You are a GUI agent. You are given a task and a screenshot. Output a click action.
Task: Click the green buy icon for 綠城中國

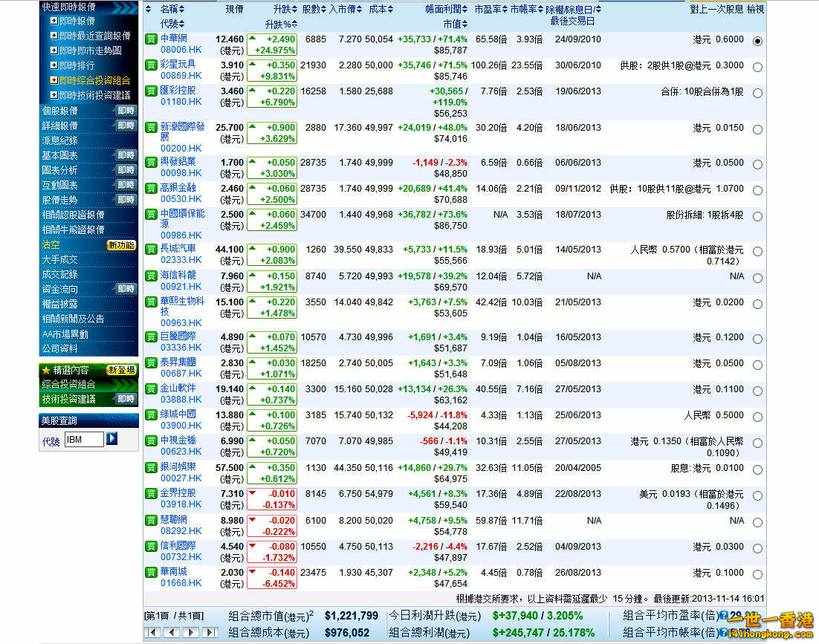[151, 415]
